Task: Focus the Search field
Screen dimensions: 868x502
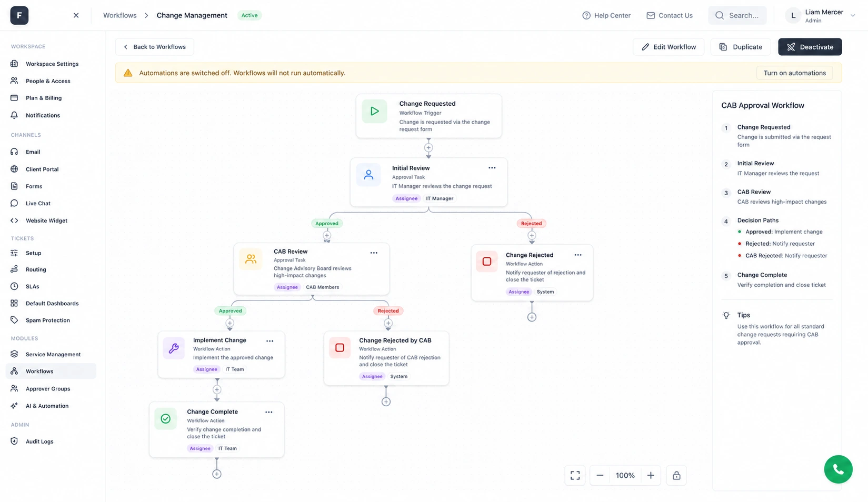Action: click(737, 15)
